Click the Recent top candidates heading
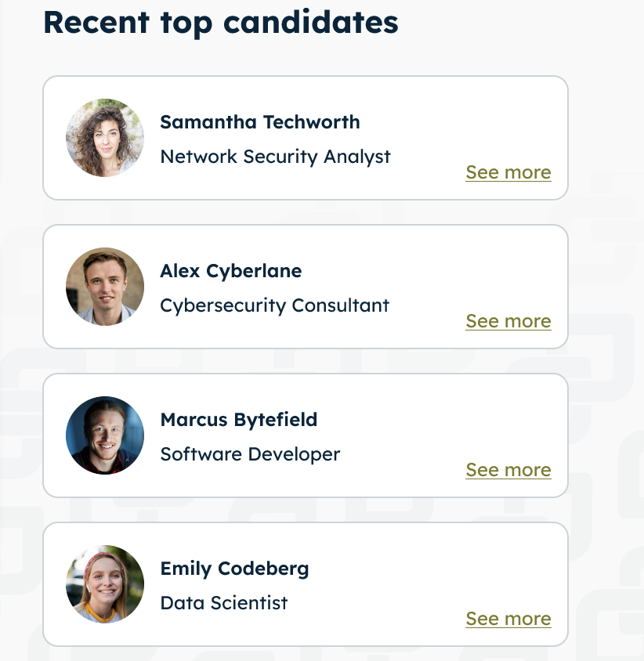This screenshot has width=644, height=661. pyautogui.click(x=221, y=22)
